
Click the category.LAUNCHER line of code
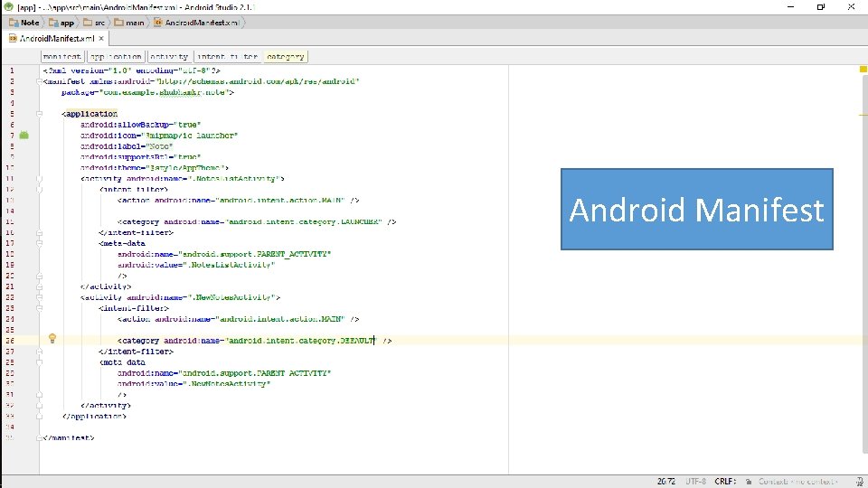(257, 222)
